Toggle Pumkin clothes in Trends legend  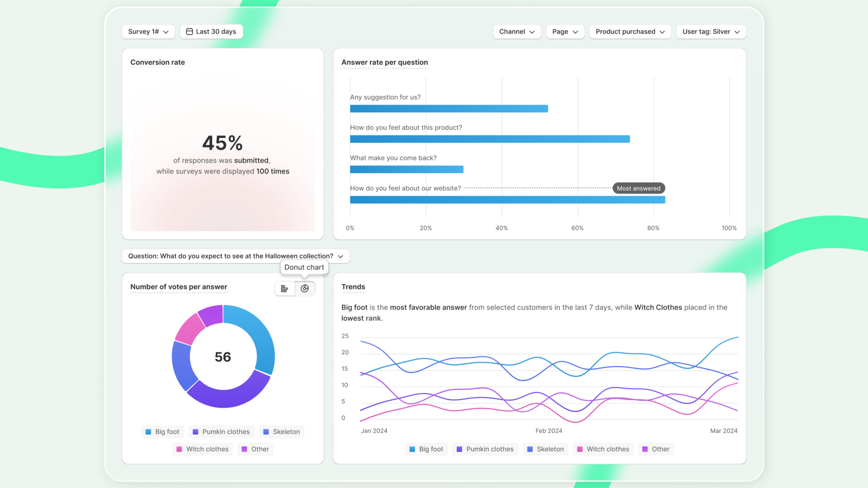[x=485, y=449]
